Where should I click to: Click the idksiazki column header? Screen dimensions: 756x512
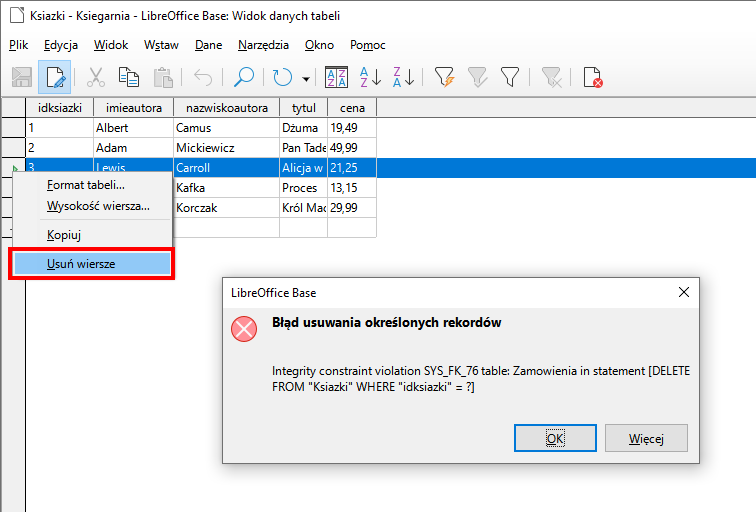[x=60, y=108]
